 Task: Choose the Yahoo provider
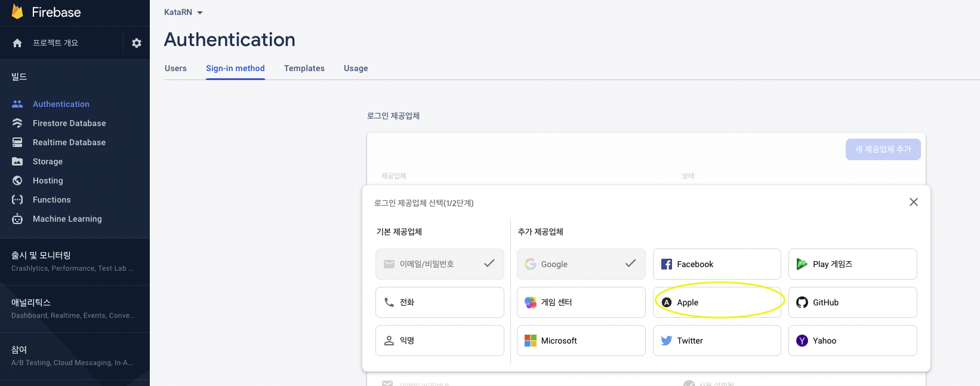853,341
